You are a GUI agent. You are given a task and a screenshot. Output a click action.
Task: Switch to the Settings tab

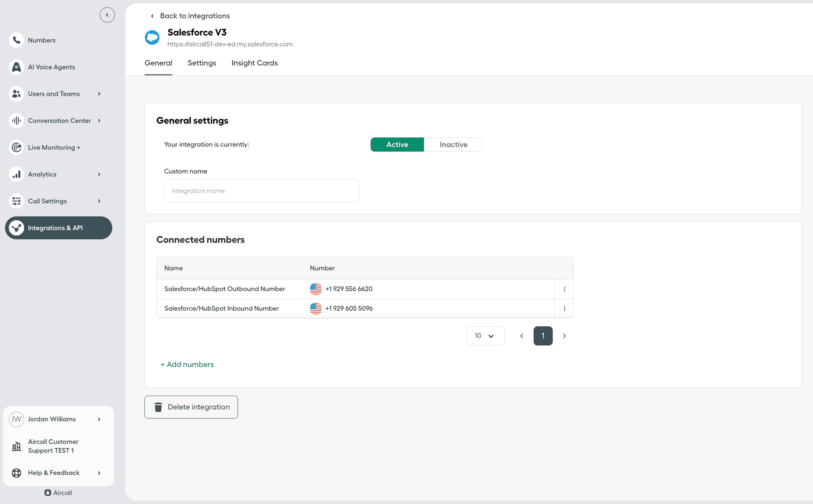coord(202,63)
